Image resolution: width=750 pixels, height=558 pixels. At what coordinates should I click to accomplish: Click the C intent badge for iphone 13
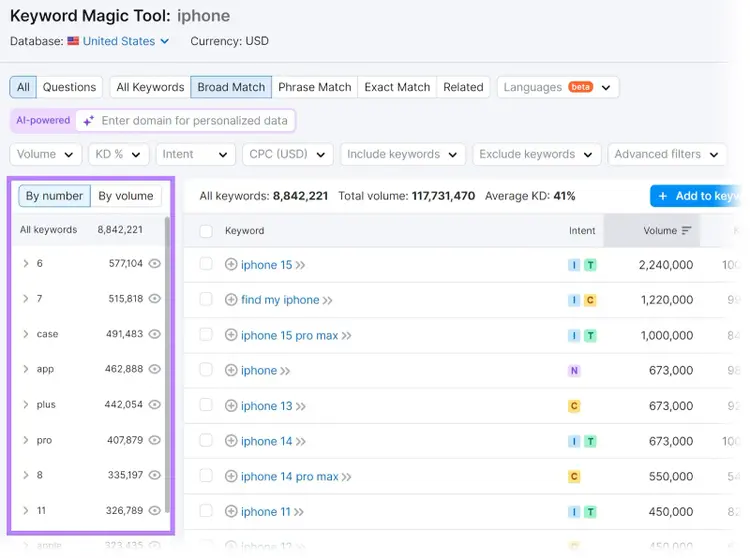pos(574,406)
